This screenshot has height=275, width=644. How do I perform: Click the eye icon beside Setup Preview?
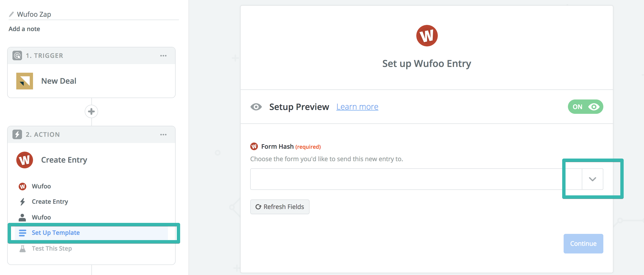pyautogui.click(x=256, y=107)
